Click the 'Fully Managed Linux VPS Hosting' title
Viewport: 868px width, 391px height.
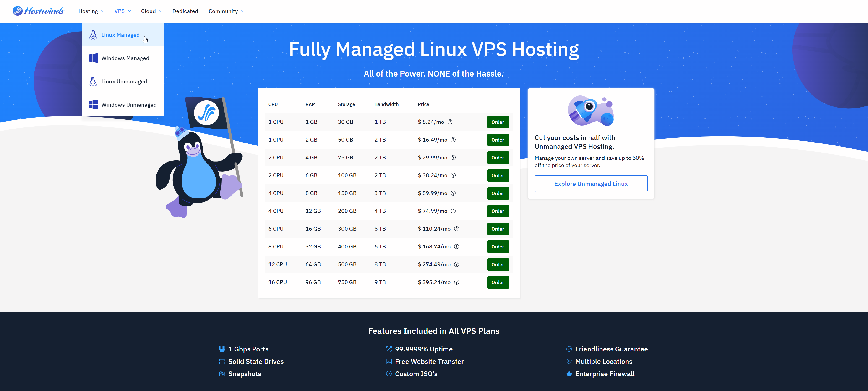[x=434, y=50]
